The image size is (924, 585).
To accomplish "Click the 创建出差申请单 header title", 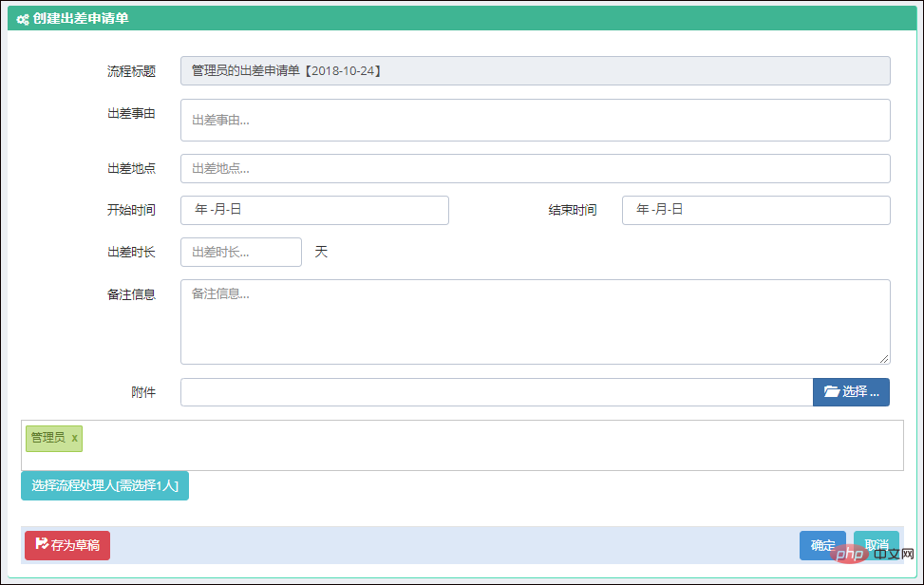I will coord(81,19).
